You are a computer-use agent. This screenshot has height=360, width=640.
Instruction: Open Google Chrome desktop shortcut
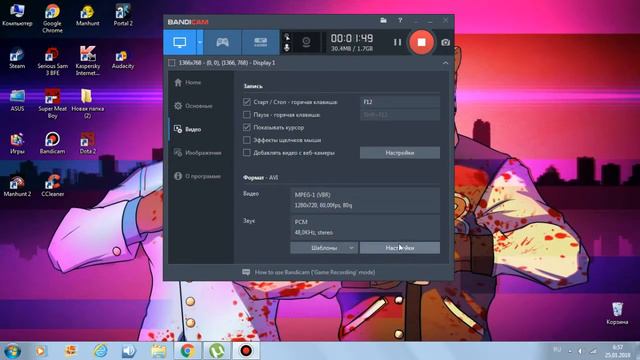click(x=52, y=18)
